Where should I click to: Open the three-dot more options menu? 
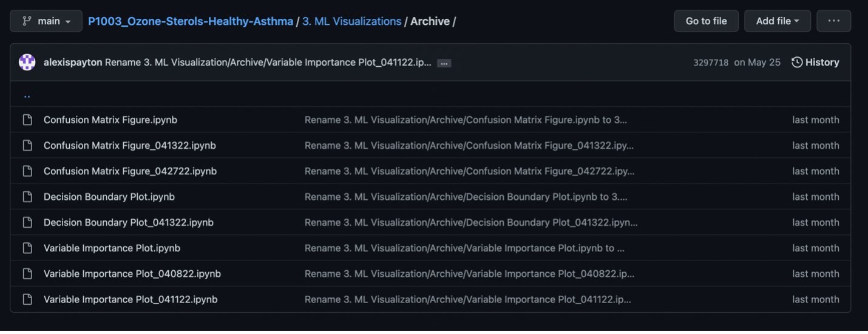(833, 21)
